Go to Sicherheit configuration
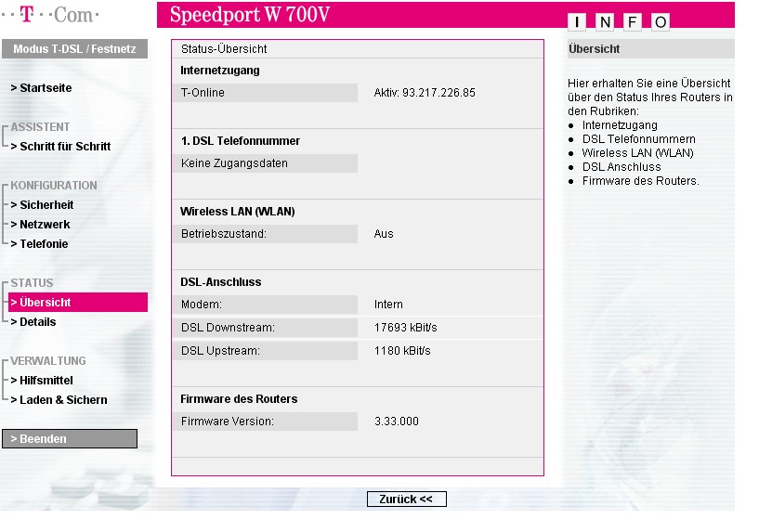Image resolution: width=759 pixels, height=532 pixels. (x=42, y=205)
